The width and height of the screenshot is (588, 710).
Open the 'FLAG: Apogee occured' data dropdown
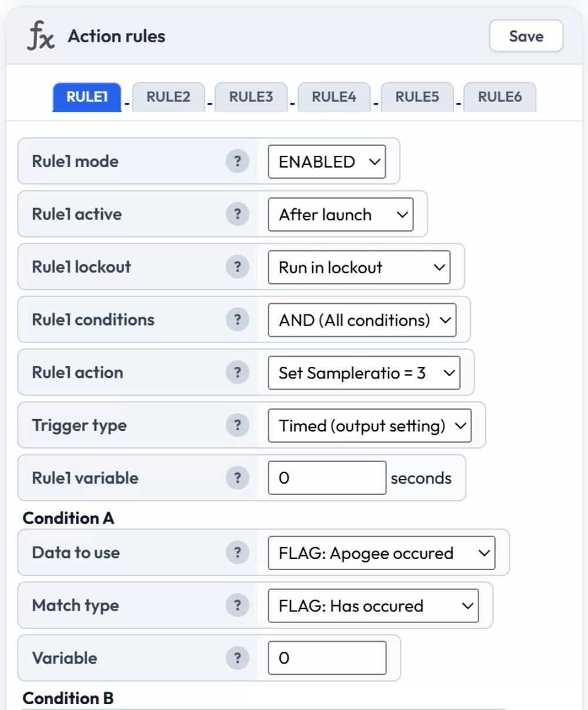pos(382,553)
